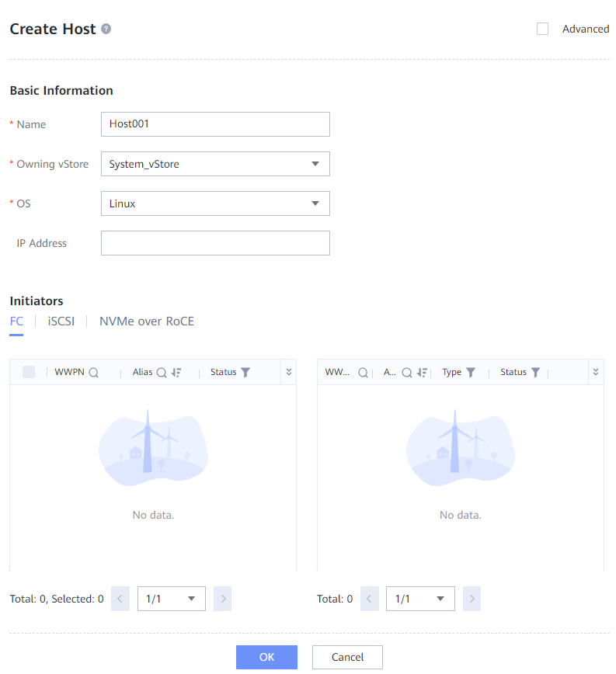Click the IP Address input field
The image size is (616, 674).
[215, 243]
